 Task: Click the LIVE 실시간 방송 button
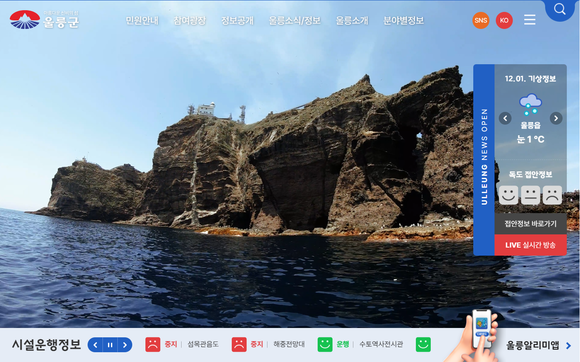(530, 245)
